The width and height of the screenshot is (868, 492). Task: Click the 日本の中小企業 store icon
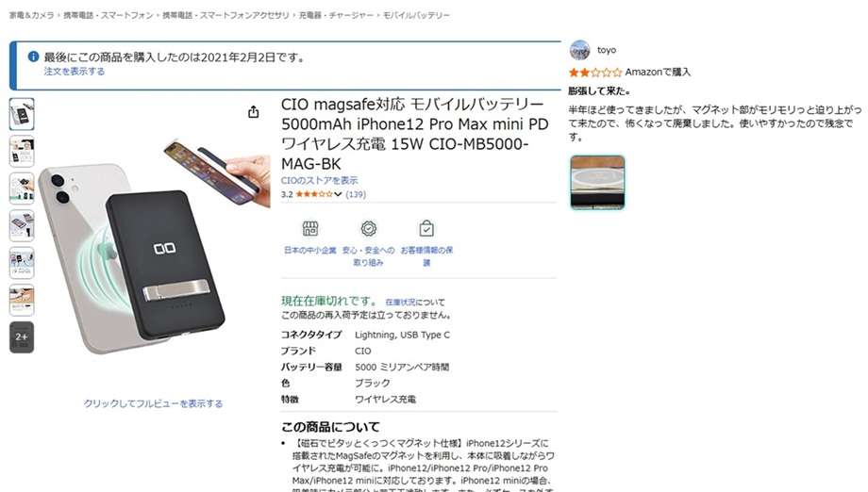click(x=310, y=228)
